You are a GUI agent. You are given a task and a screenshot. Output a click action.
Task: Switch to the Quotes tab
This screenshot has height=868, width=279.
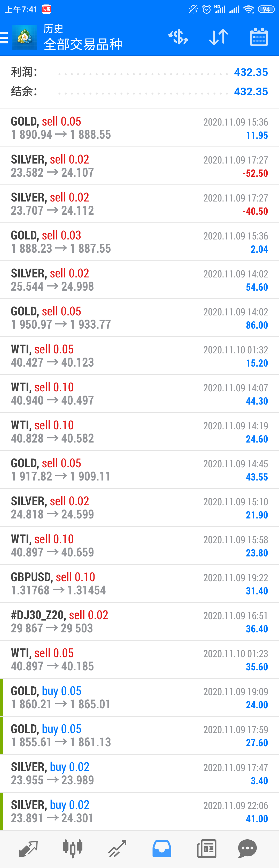pyautogui.click(x=28, y=848)
